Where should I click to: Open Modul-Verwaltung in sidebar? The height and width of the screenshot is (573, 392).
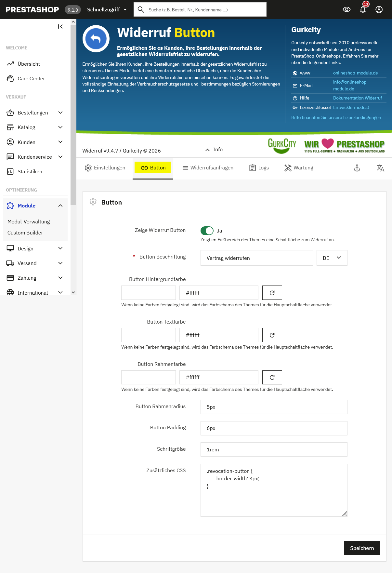[29, 221]
